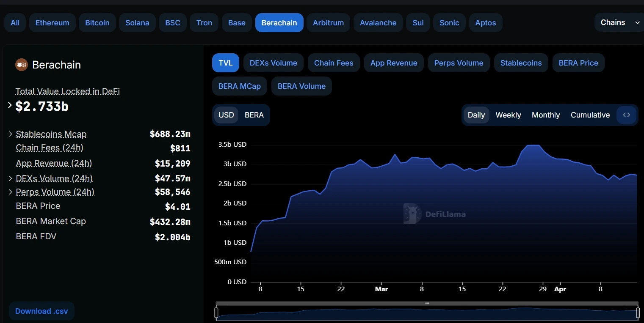This screenshot has height=323, width=644.
Task: Expand the Stablecoins Mcap row
Action: [x=10, y=134]
